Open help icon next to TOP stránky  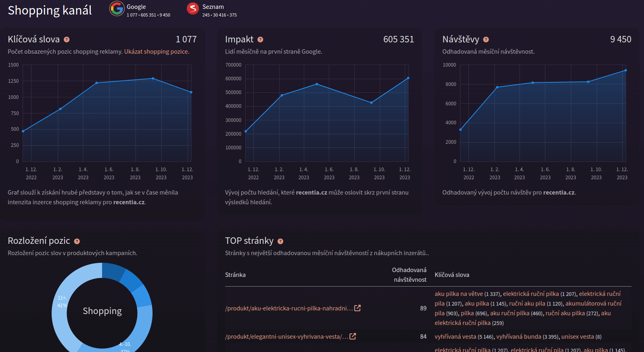pos(280,241)
